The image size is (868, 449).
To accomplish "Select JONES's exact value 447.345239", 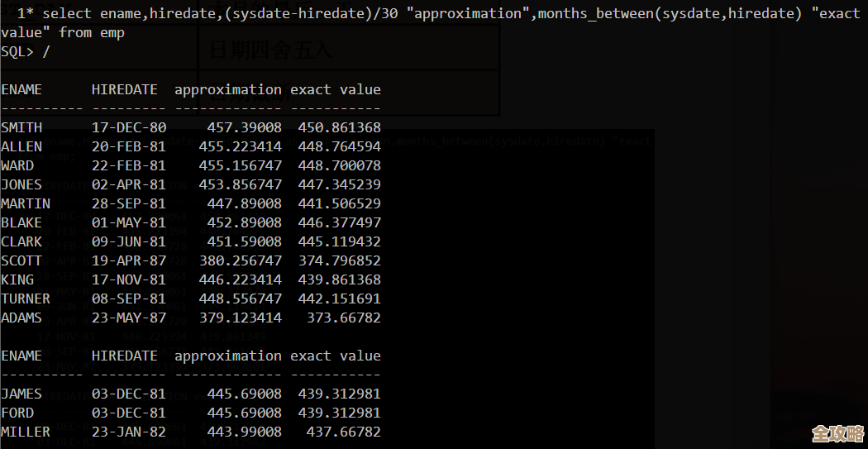I will [339, 184].
